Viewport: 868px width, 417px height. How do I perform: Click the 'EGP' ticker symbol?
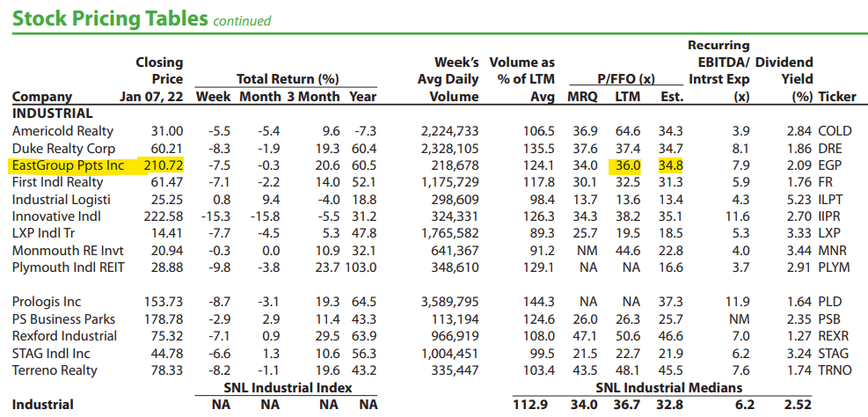point(829,165)
